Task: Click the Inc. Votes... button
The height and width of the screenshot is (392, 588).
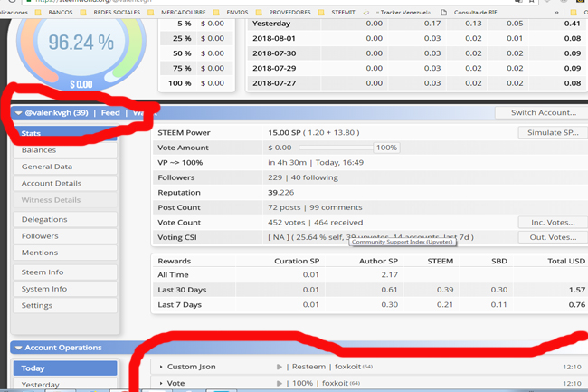Action: [553, 223]
